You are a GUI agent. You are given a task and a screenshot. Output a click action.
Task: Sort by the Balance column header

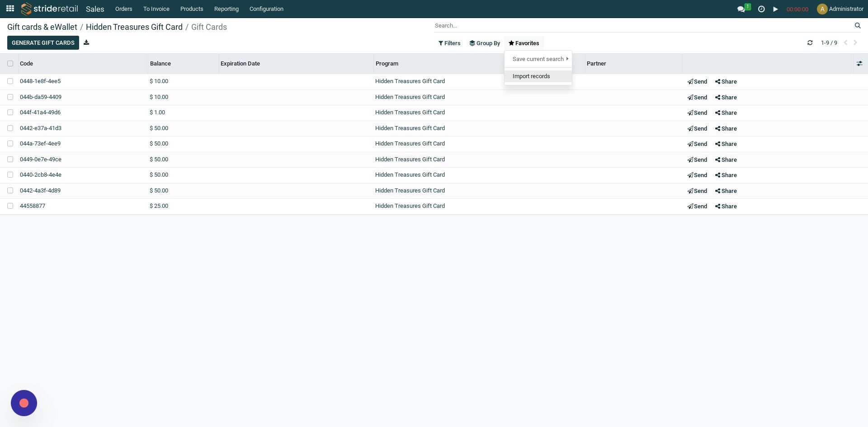[x=183, y=64]
